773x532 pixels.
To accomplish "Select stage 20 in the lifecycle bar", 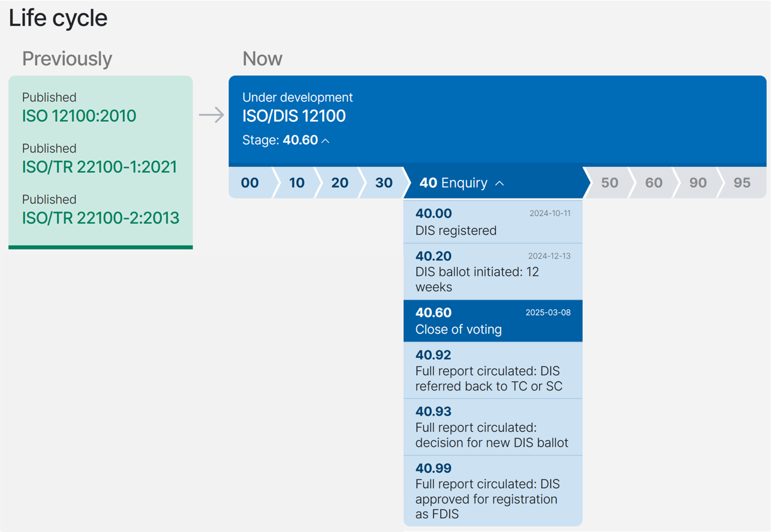I will [339, 182].
